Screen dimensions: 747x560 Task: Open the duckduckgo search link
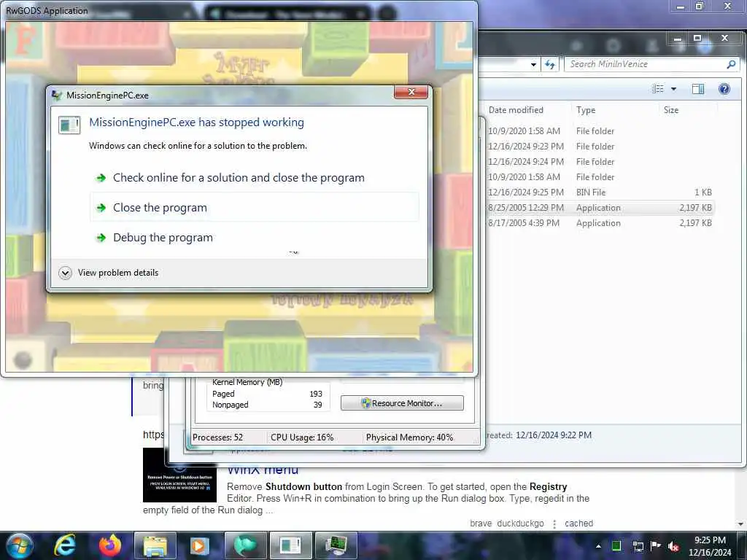(520, 524)
